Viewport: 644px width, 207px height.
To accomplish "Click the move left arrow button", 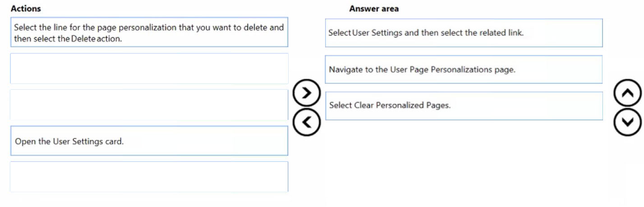I will [307, 122].
